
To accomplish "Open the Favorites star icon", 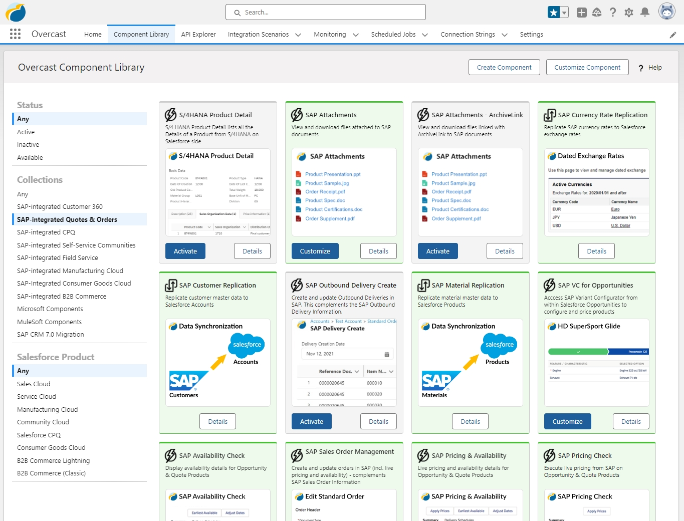I will (x=554, y=12).
